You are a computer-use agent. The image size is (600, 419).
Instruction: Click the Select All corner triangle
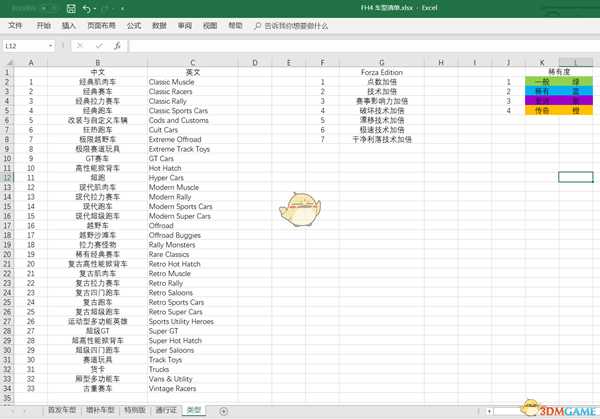click(10, 62)
